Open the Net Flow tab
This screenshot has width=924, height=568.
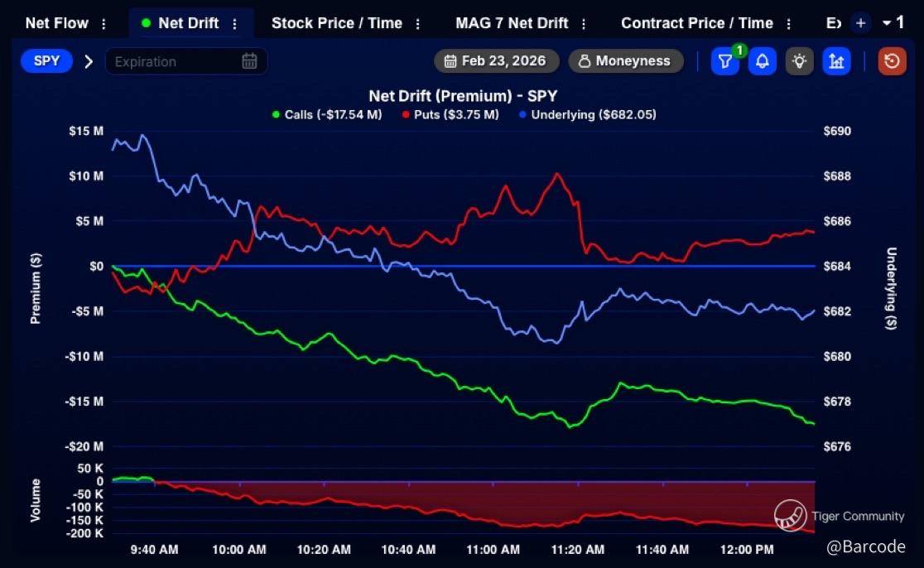(56, 23)
